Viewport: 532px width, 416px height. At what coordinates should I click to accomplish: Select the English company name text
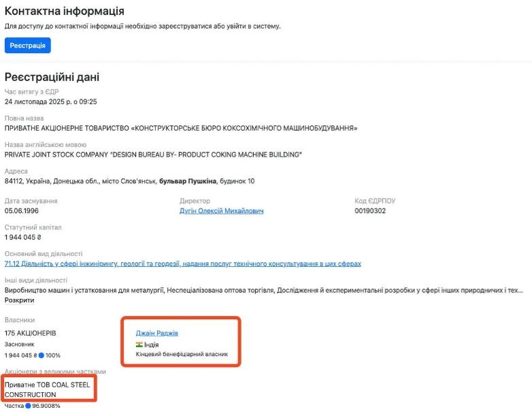[152, 155]
